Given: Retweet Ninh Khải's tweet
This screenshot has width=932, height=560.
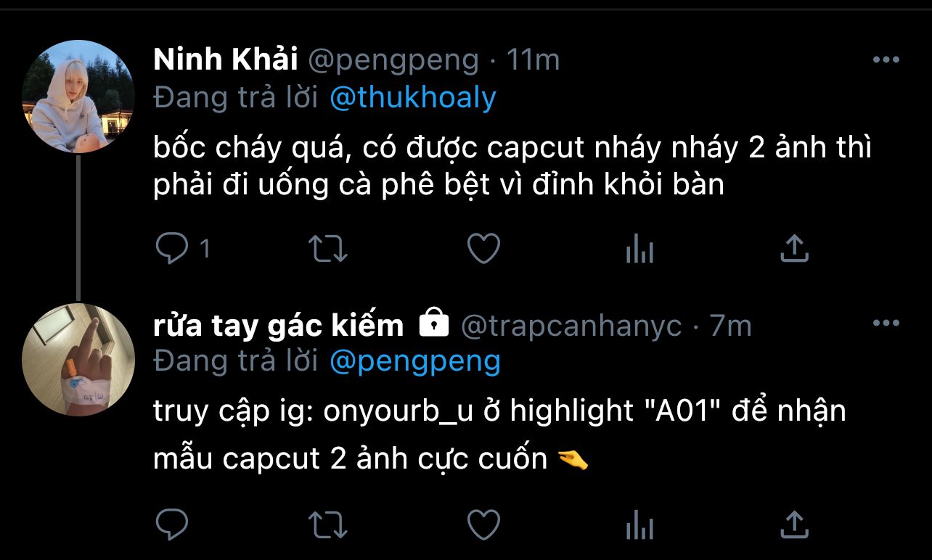Looking at the screenshot, I should point(328,250).
